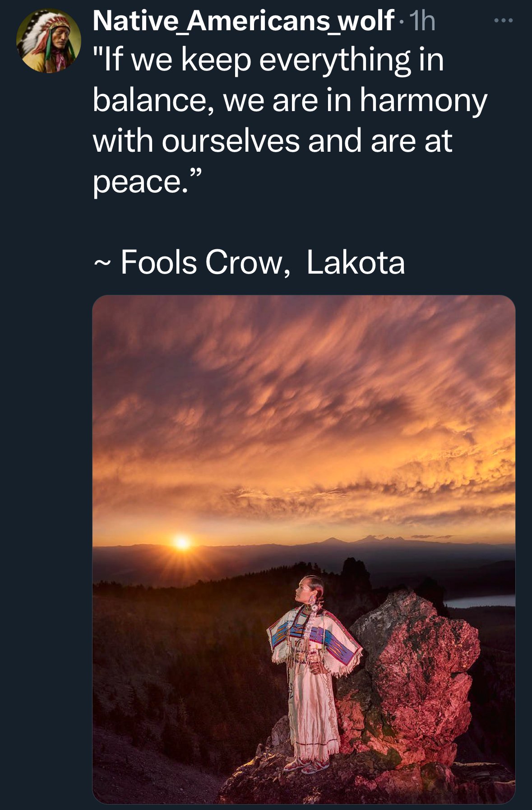The image size is (532, 810).
Task: Click the 1h timestamp
Action: click(x=421, y=21)
